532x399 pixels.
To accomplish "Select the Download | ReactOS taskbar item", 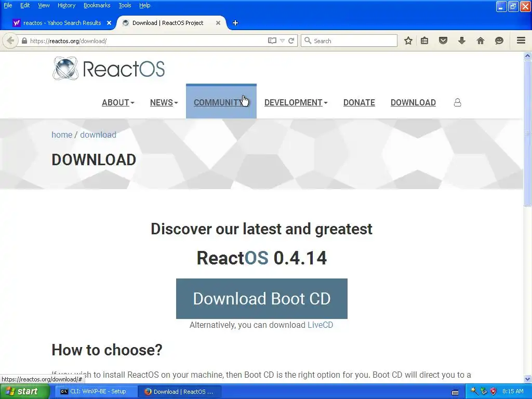I will (x=180, y=392).
